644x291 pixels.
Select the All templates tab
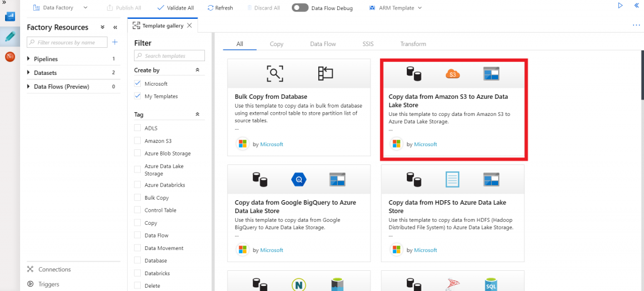click(x=240, y=43)
